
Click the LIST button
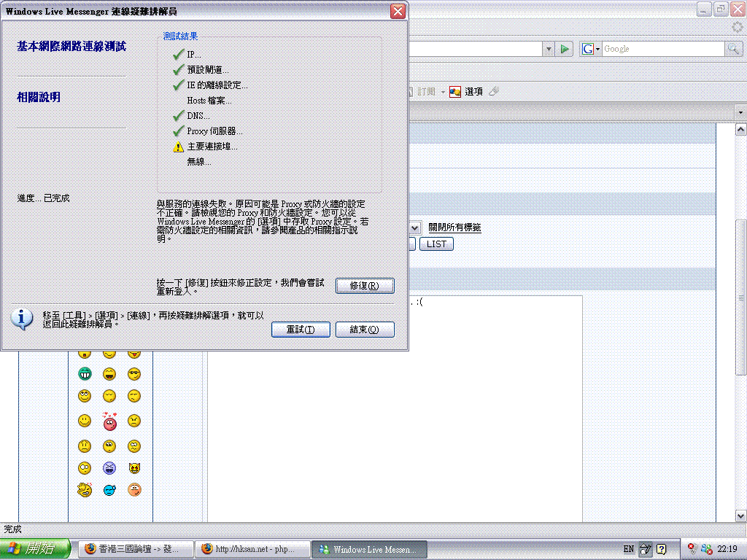pyautogui.click(x=436, y=244)
